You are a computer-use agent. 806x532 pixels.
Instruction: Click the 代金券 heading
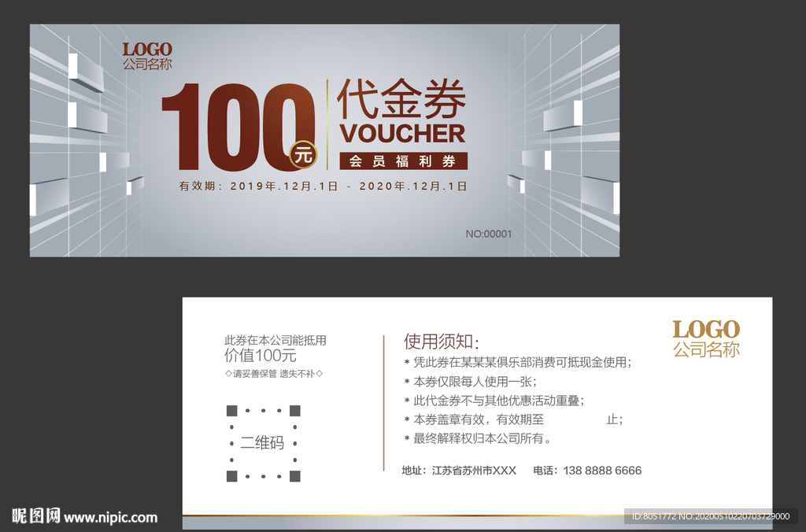[401, 99]
